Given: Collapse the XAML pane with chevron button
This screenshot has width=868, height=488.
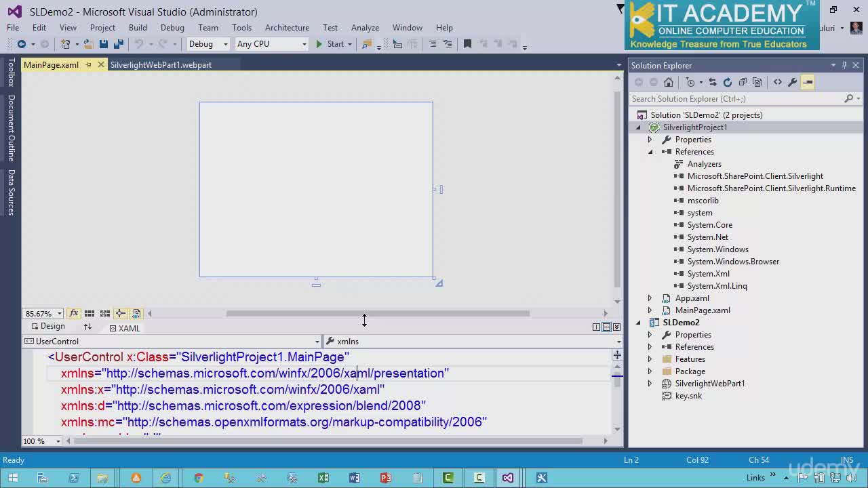Looking at the screenshot, I should click(x=616, y=327).
